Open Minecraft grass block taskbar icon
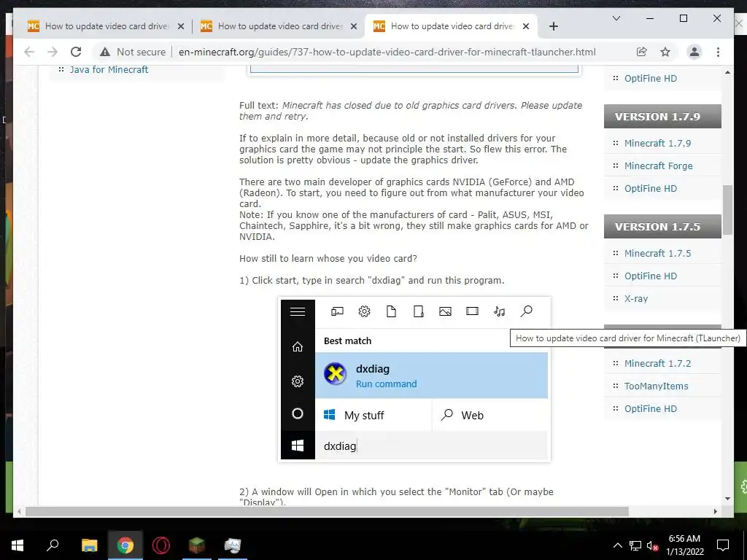Image resolution: width=747 pixels, height=560 pixels. [197, 545]
